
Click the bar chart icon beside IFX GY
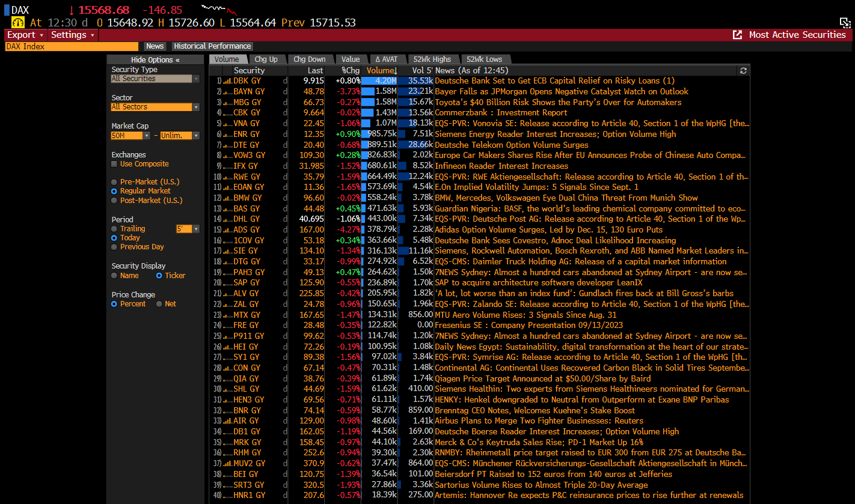(227, 166)
